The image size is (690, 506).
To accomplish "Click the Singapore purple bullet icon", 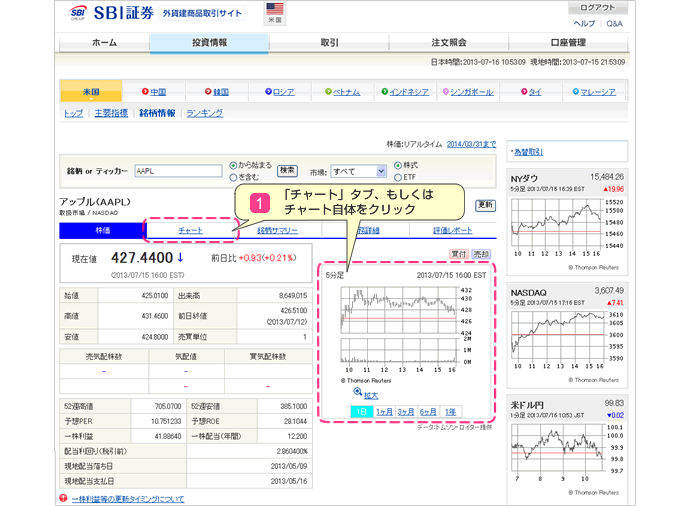I will [446, 92].
